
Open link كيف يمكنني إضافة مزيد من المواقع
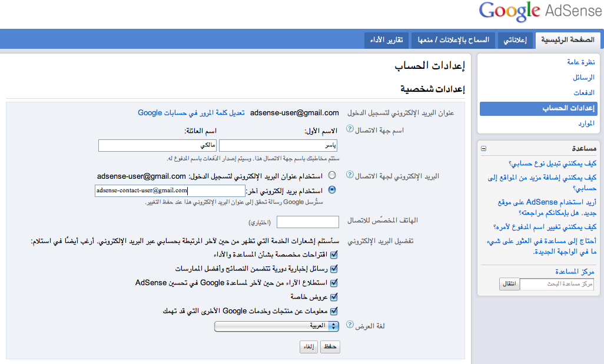pyautogui.click(x=542, y=183)
